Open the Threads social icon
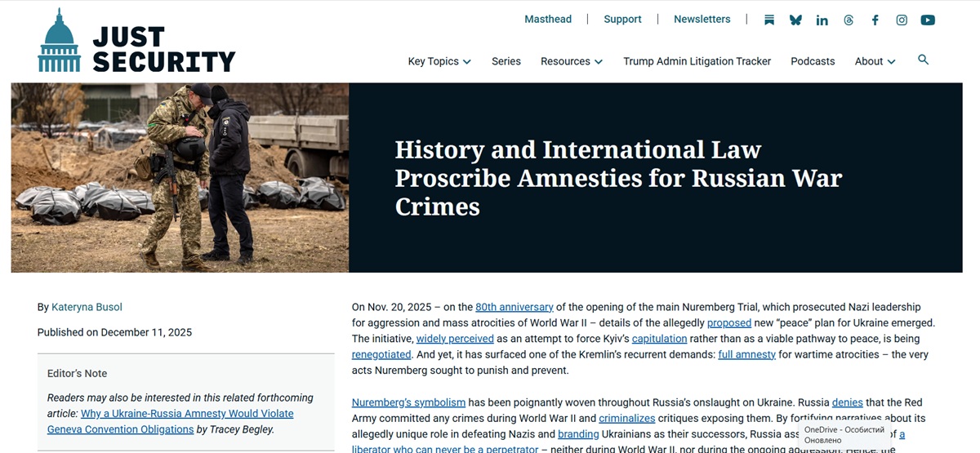This screenshot has height=453, width=980. tap(849, 20)
